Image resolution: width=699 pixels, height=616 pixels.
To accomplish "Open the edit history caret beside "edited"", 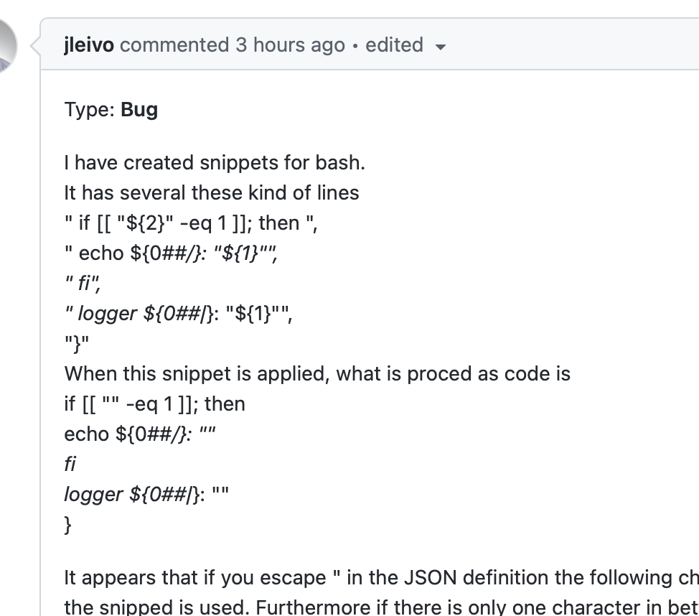I will (441, 46).
